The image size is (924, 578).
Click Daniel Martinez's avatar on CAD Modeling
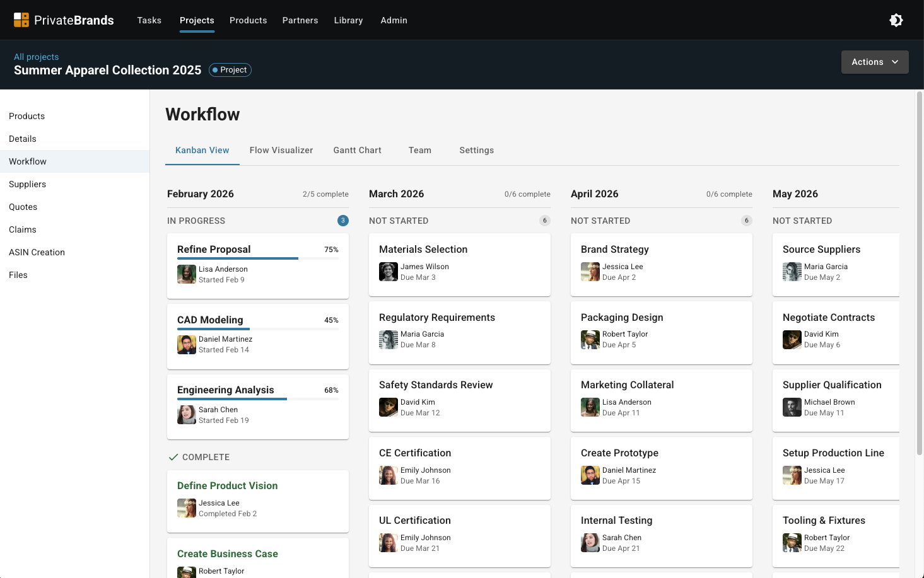[x=186, y=345]
